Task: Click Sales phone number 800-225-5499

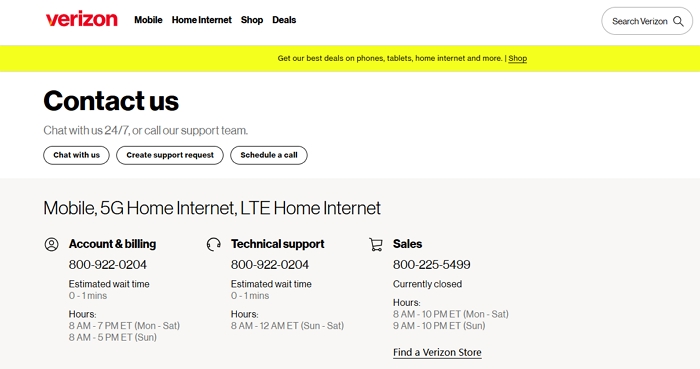Action: point(432,265)
